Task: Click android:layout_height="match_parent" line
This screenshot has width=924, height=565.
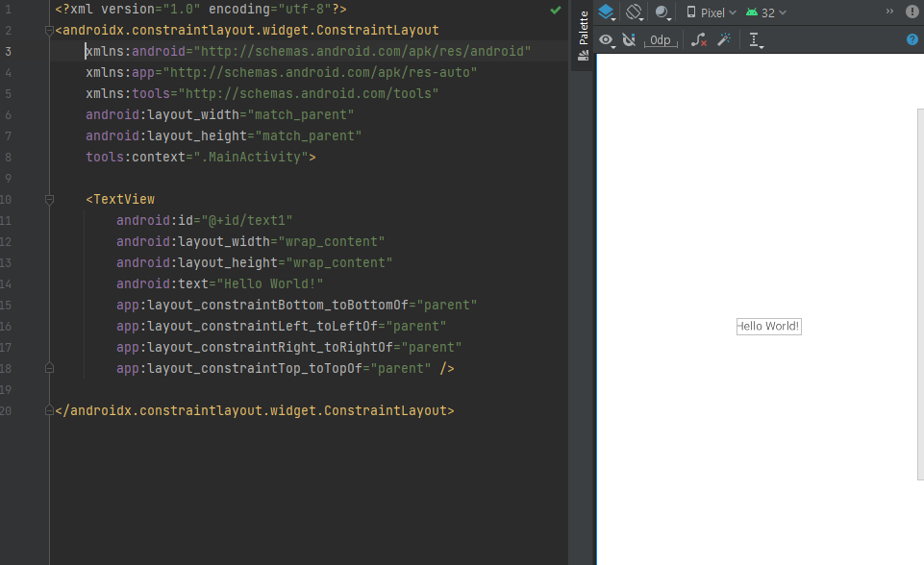Action: [223, 136]
